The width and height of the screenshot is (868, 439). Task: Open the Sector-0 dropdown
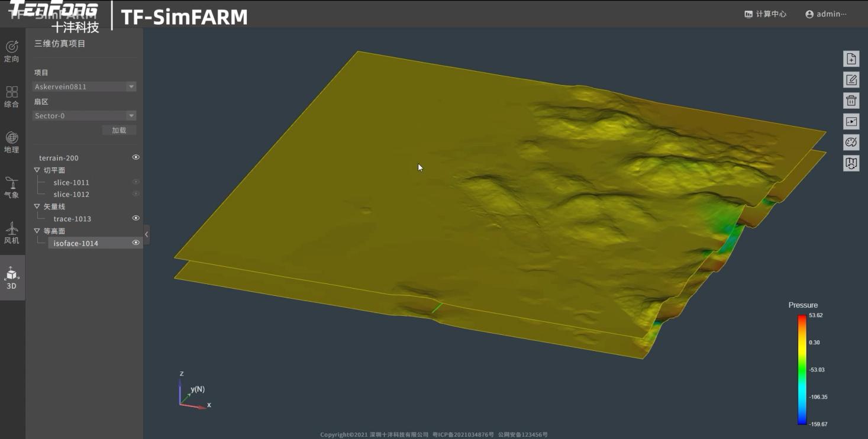pyautogui.click(x=84, y=116)
